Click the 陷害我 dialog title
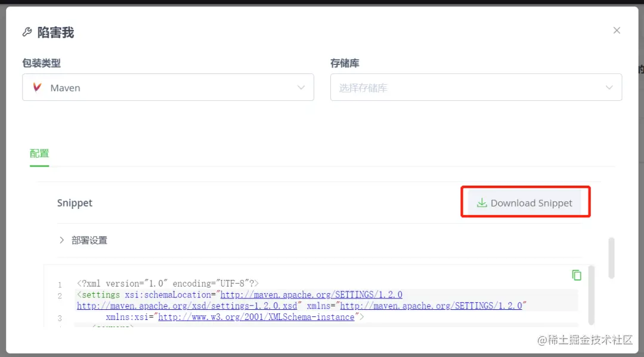The height and width of the screenshot is (357, 644). coord(55,32)
